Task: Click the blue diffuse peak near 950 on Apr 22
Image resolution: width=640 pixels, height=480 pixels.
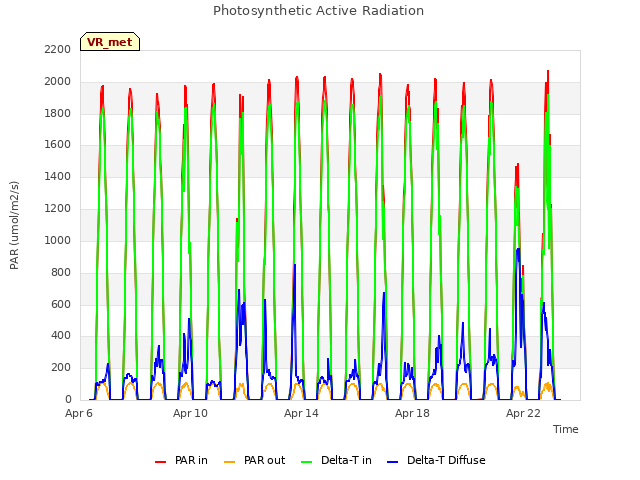Action: 518,249
